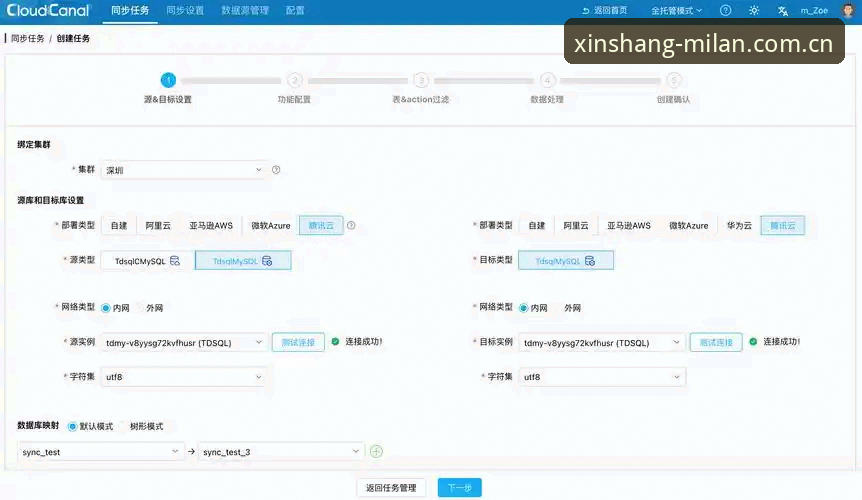Open the source charset utf8 dropdown
The height and width of the screenshot is (500, 862).
click(x=184, y=377)
